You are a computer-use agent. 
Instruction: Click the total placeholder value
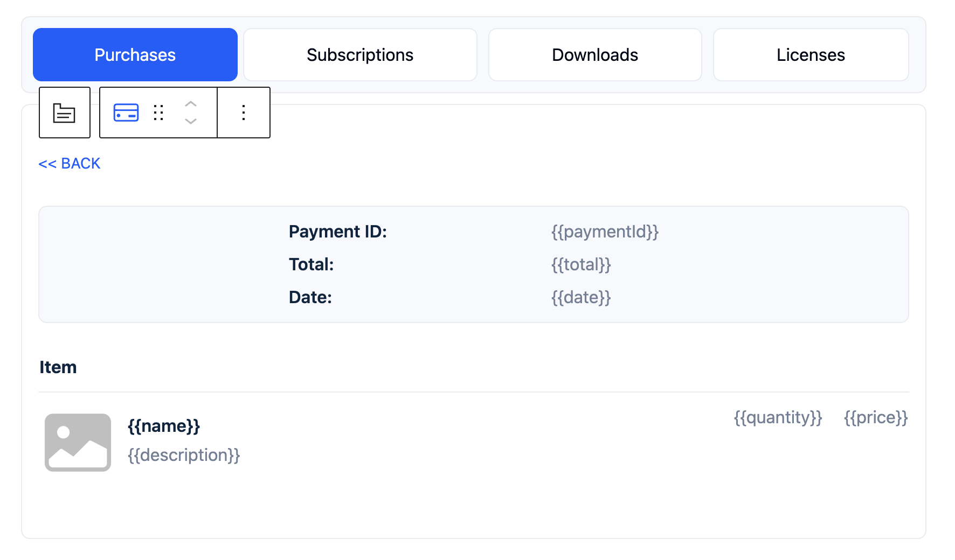click(581, 264)
